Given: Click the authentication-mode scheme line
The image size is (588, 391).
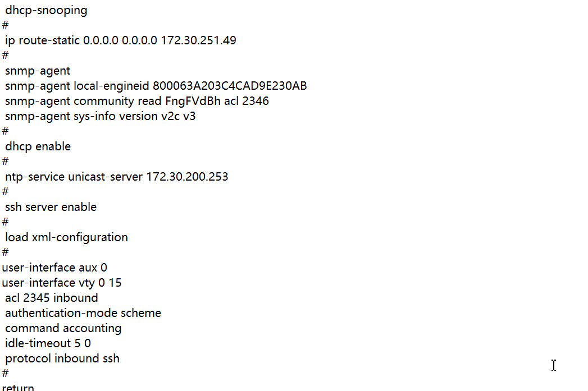Looking at the screenshot, I should [x=83, y=313].
